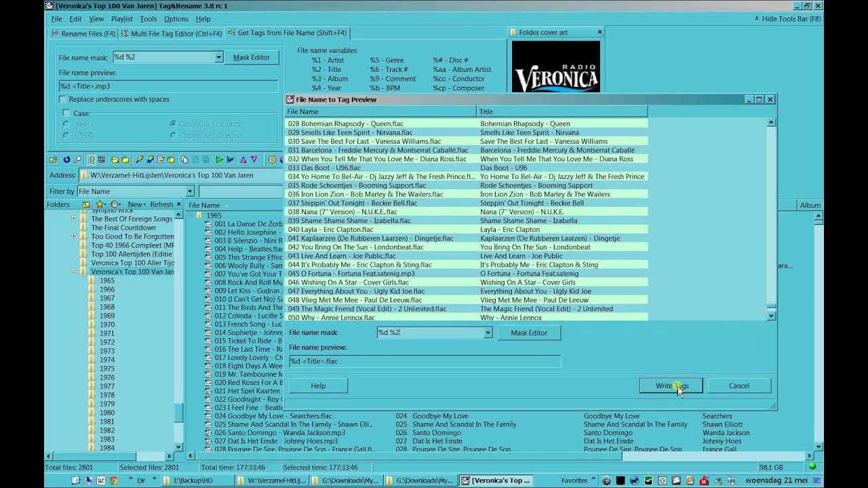The height and width of the screenshot is (488, 868).
Task: Collapse Veronica's Top 100 Van Jaren folder
Action: (x=73, y=271)
